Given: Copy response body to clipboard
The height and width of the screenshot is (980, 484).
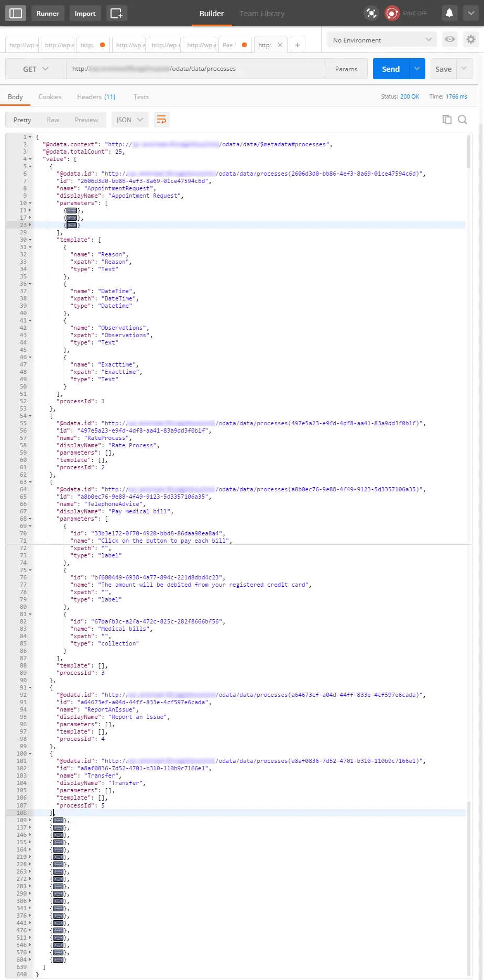Looking at the screenshot, I should [447, 120].
